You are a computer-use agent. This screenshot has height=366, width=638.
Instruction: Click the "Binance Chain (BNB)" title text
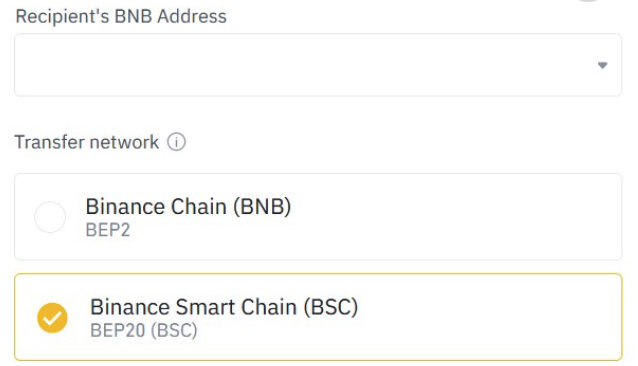[188, 206]
